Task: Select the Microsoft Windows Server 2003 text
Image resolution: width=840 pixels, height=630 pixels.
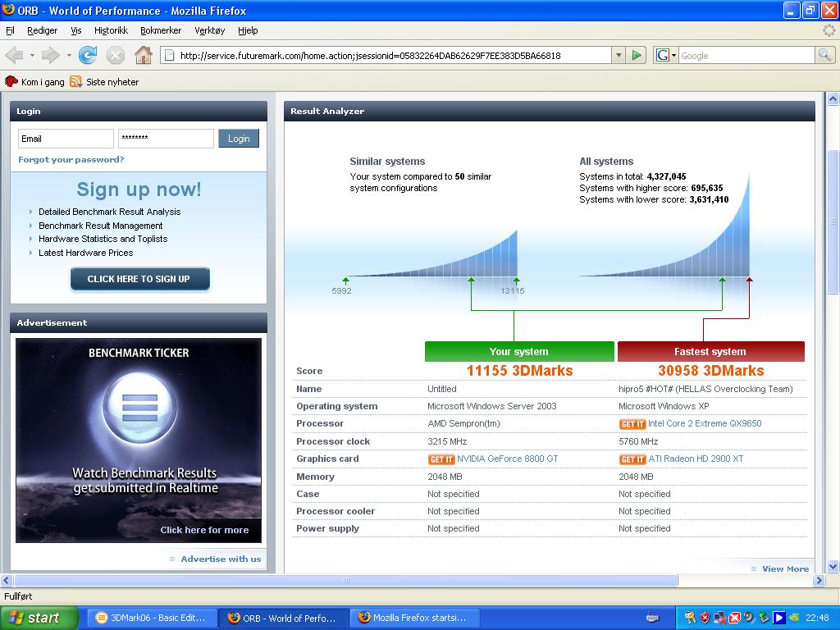Action: tap(492, 406)
